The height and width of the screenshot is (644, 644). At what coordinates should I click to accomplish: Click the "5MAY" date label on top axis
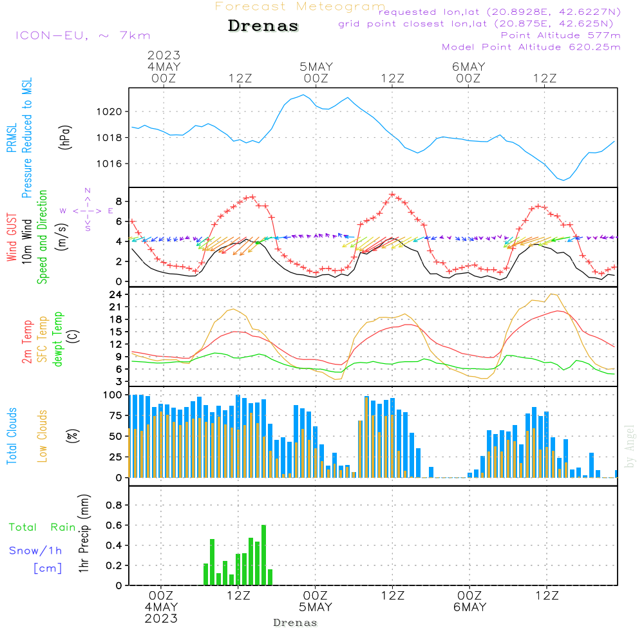(x=316, y=66)
